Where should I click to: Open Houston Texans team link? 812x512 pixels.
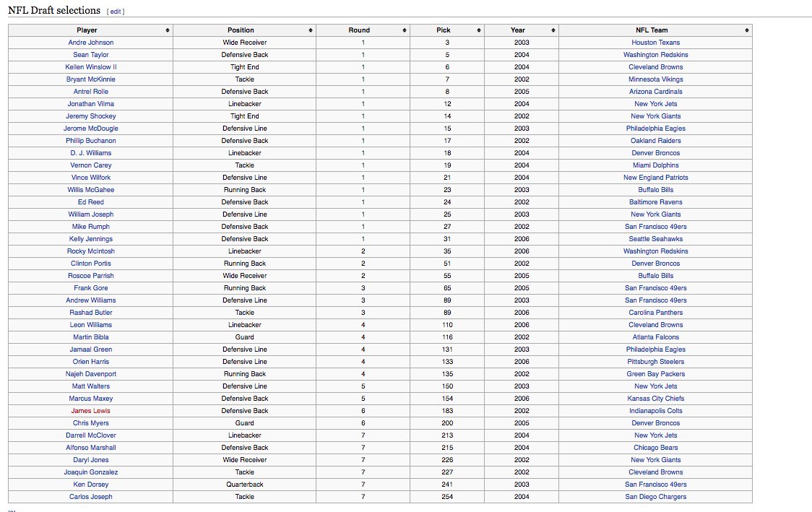pos(656,43)
